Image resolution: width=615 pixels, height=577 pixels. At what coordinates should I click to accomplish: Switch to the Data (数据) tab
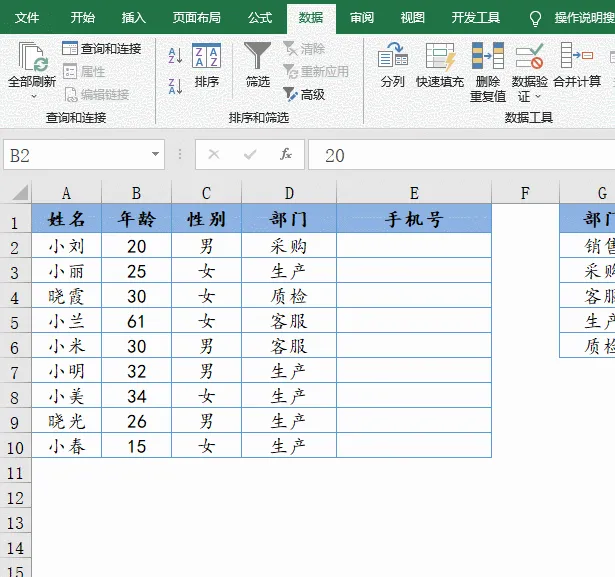click(x=311, y=18)
